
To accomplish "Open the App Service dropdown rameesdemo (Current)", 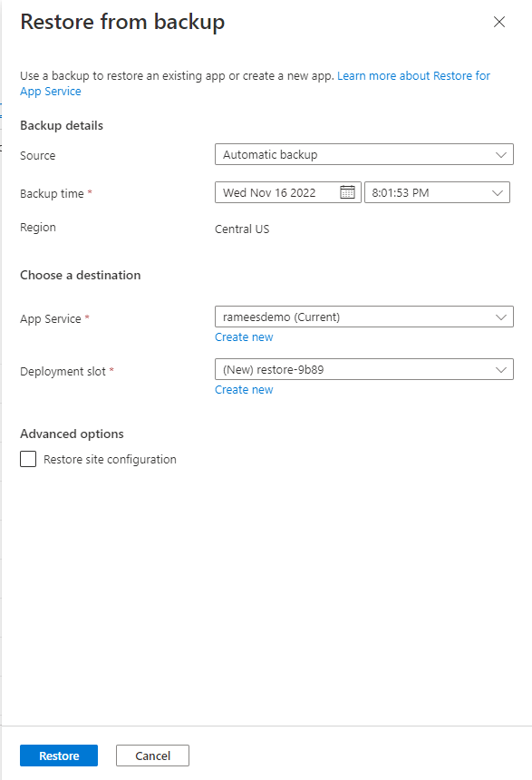I will 364,317.
